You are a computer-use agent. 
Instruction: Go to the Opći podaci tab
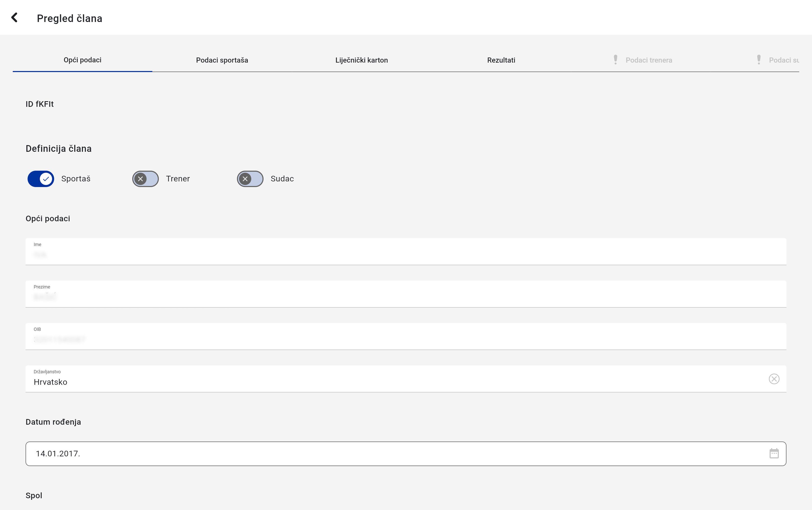(82, 60)
